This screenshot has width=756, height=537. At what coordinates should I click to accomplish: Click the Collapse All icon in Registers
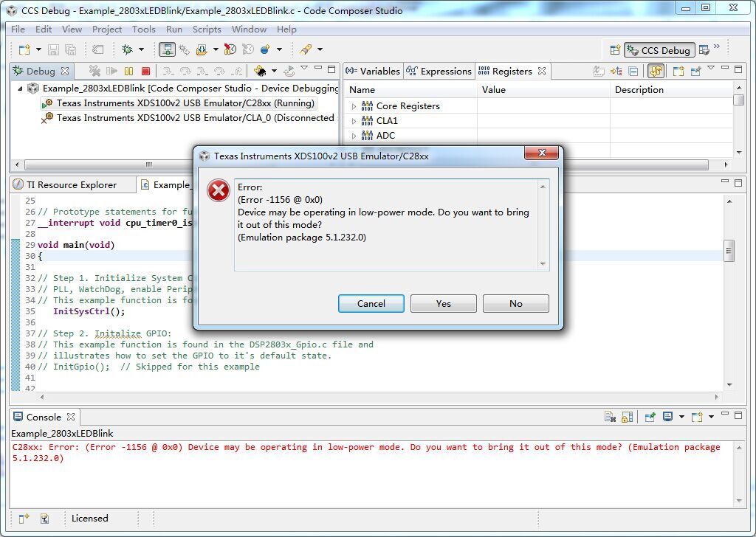click(633, 72)
